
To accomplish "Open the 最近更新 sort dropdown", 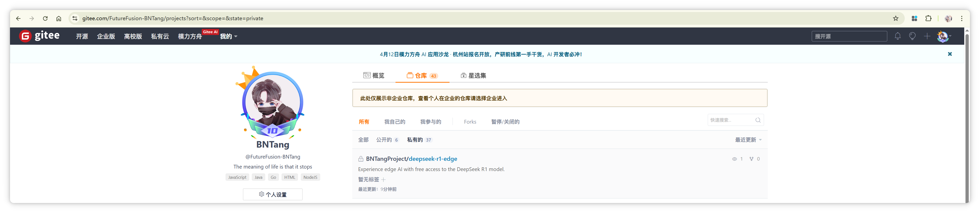I will pos(748,140).
